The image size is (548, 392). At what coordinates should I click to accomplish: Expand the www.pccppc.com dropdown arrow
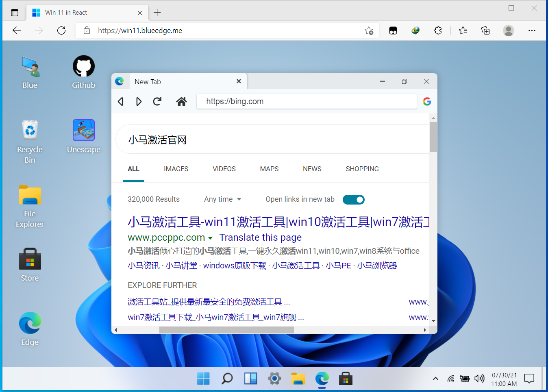[x=210, y=238]
